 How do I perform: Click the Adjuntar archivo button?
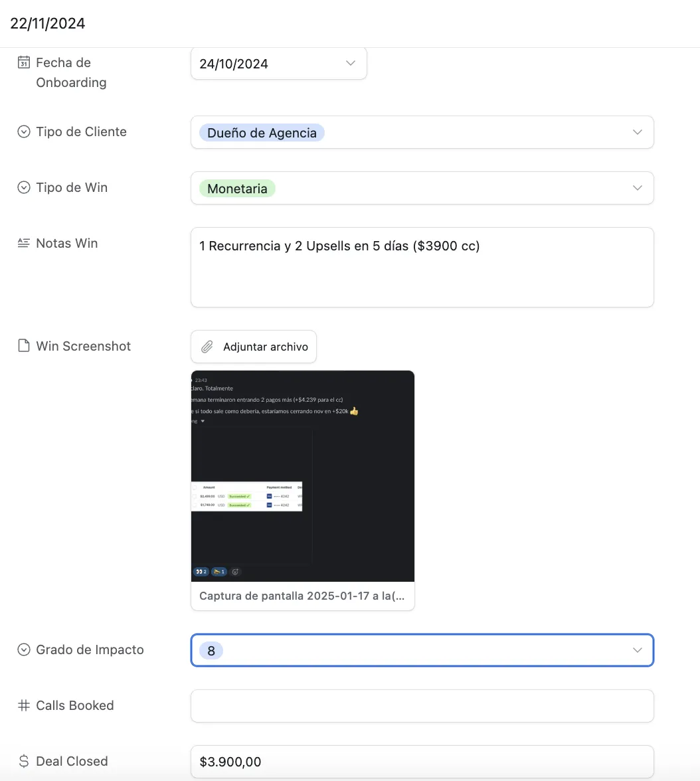[254, 347]
